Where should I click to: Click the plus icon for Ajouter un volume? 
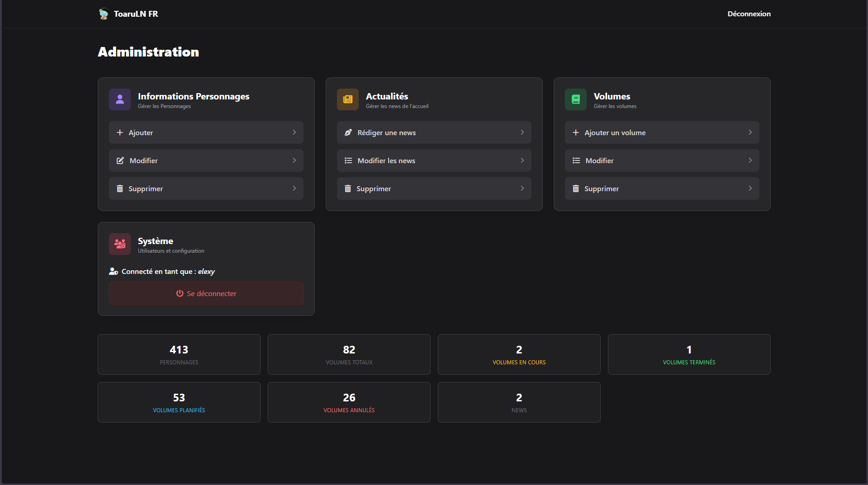pos(576,132)
